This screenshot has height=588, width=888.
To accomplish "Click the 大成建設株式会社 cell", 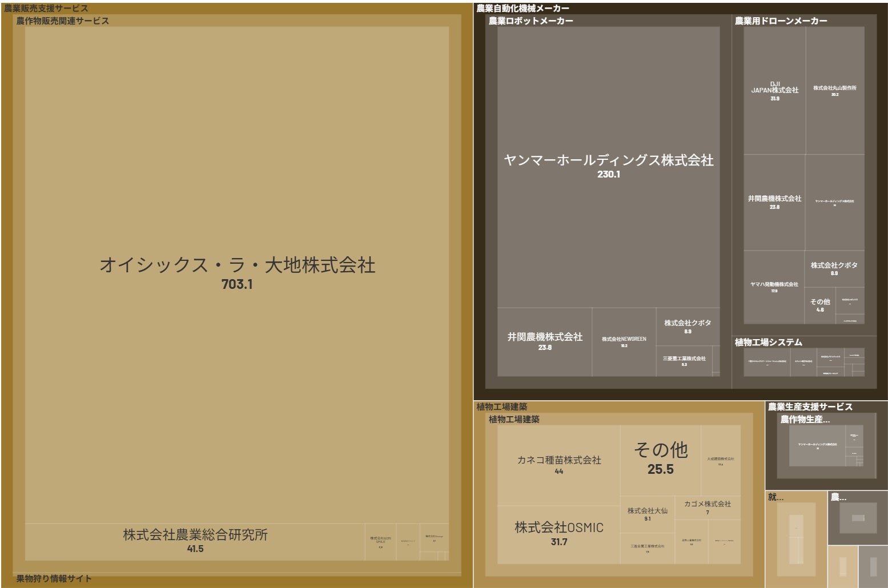I will point(721,460).
